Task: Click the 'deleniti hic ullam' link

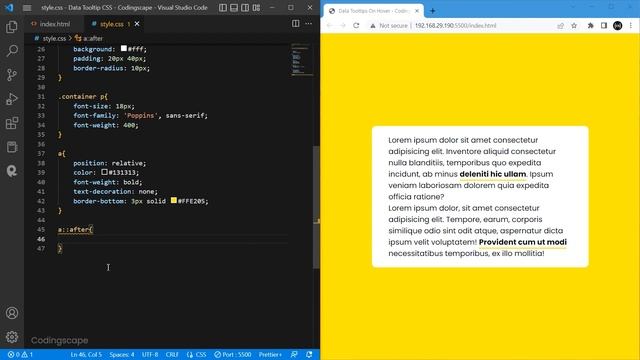Action: (x=493, y=174)
